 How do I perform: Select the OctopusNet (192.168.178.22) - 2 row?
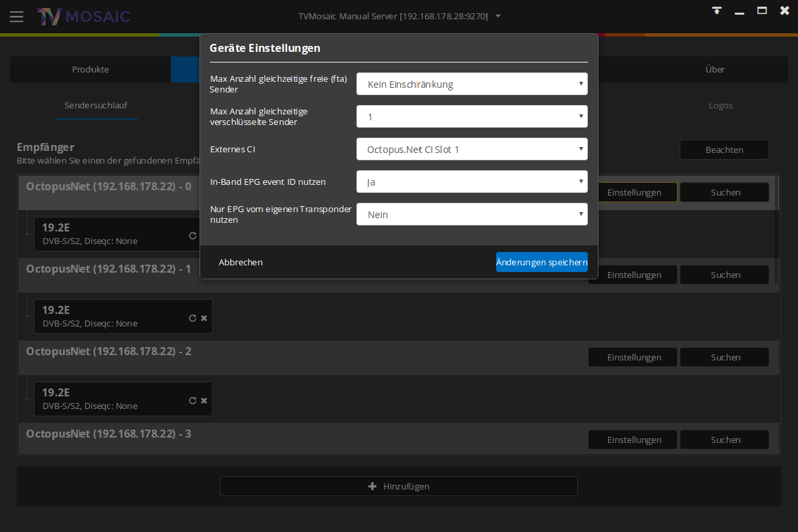click(398, 358)
